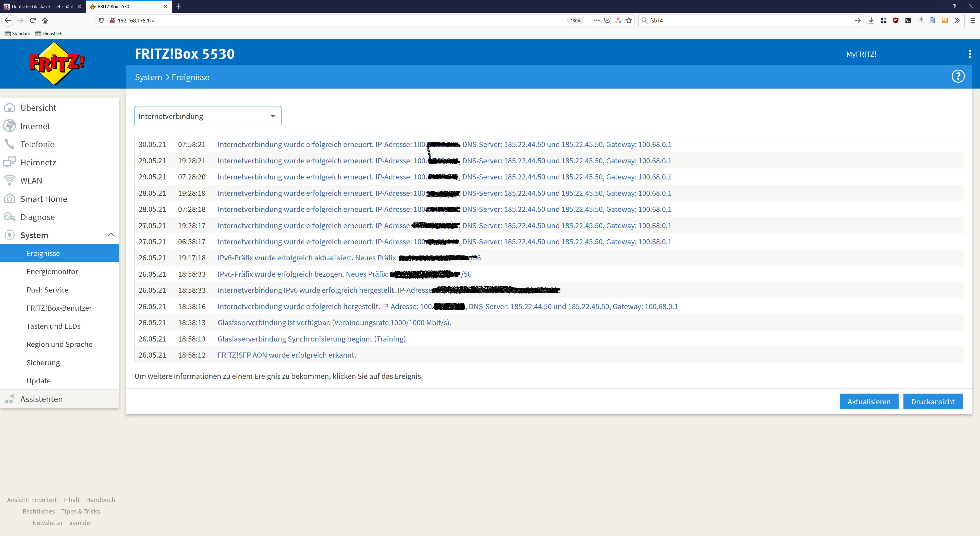Image resolution: width=980 pixels, height=536 pixels.
Task: Open the Assistenten icon
Action: pos(9,399)
